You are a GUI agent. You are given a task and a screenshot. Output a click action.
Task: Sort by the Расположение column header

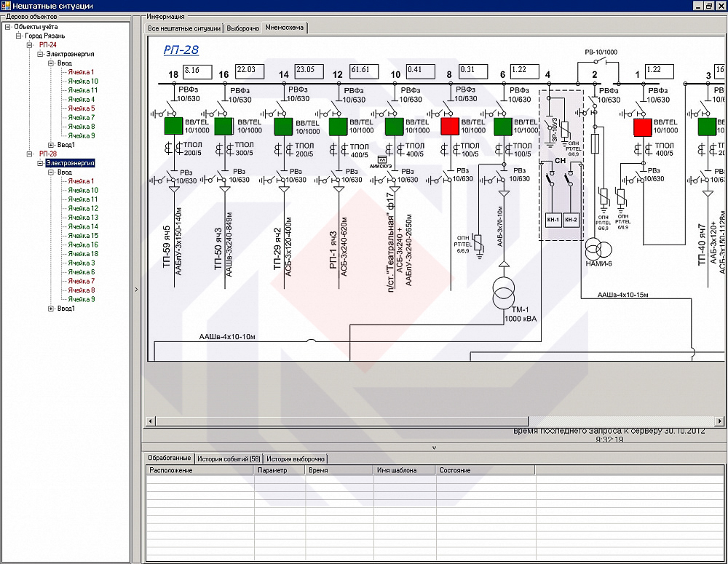[x=200, y=470]
